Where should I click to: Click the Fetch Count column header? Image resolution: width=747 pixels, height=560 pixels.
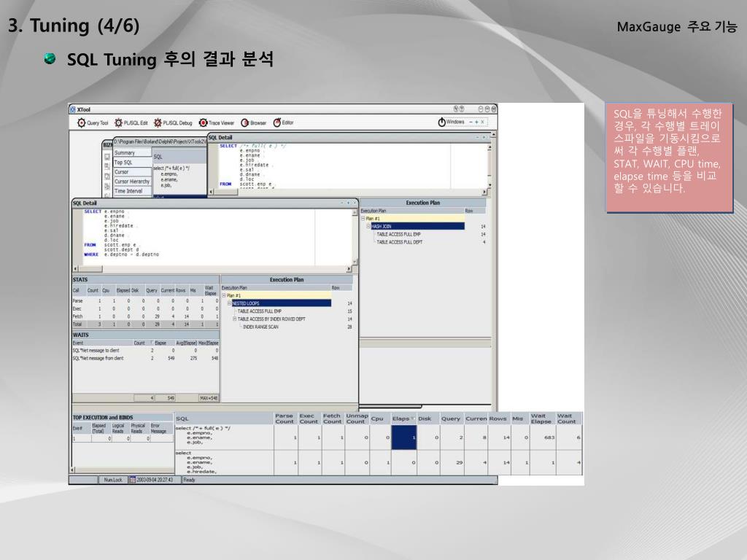333,419
